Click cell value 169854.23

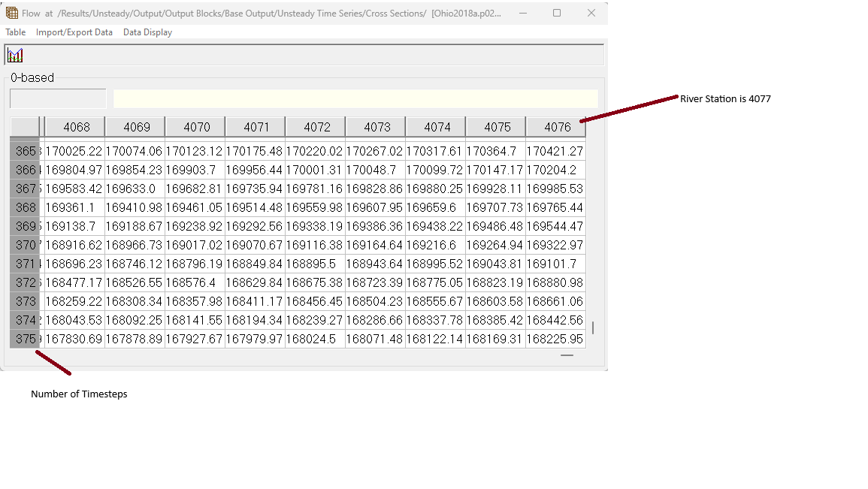[x=134, y=170]
